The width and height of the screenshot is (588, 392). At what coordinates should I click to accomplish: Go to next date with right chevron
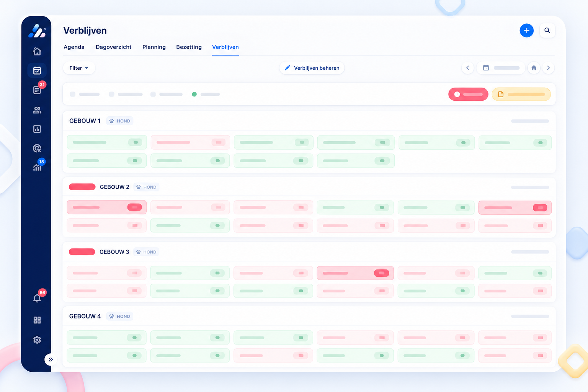click(549, 68)
